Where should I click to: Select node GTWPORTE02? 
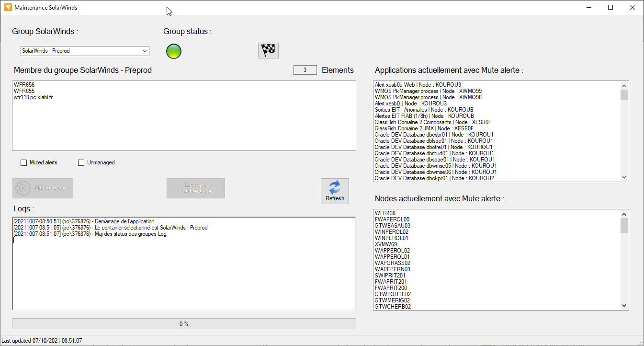click(x=393, y=294)
